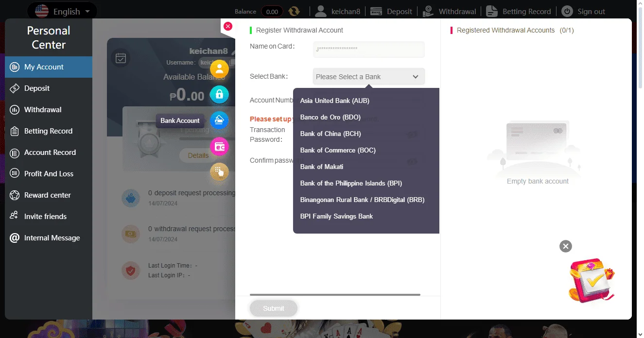The image size is (644, 338).
Task: Open Deposit label in sidebar
Action: pyautogui.click(x=37, y=88)
